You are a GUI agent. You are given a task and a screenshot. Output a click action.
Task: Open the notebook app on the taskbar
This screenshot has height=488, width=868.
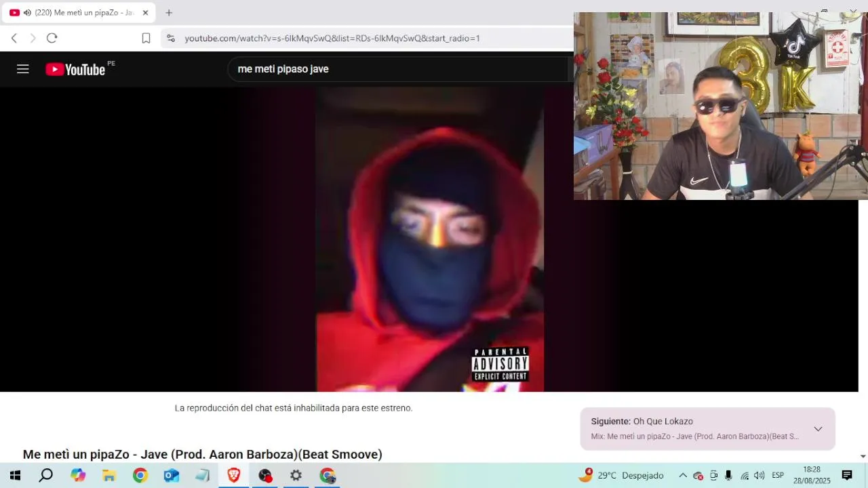pyautogui.click(x=202, y=475)
